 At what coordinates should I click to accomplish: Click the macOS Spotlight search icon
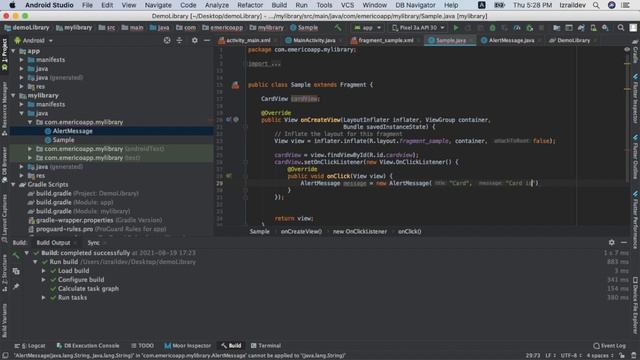coord(596,5)
